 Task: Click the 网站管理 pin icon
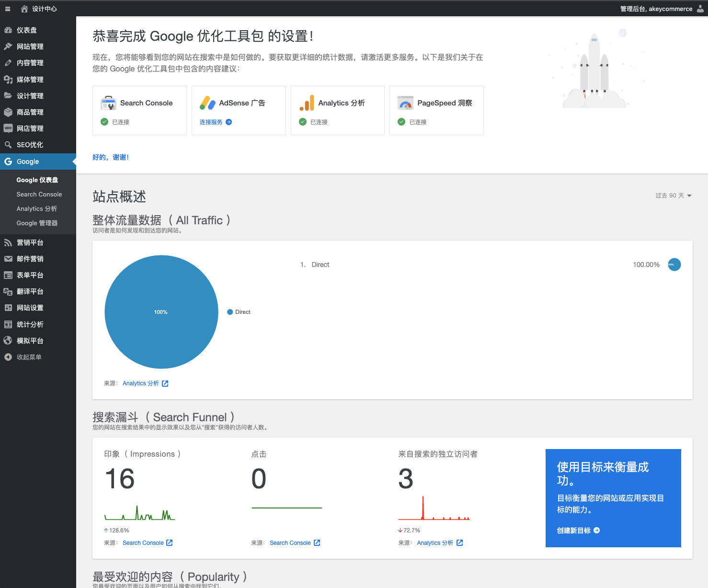(8, 46)
